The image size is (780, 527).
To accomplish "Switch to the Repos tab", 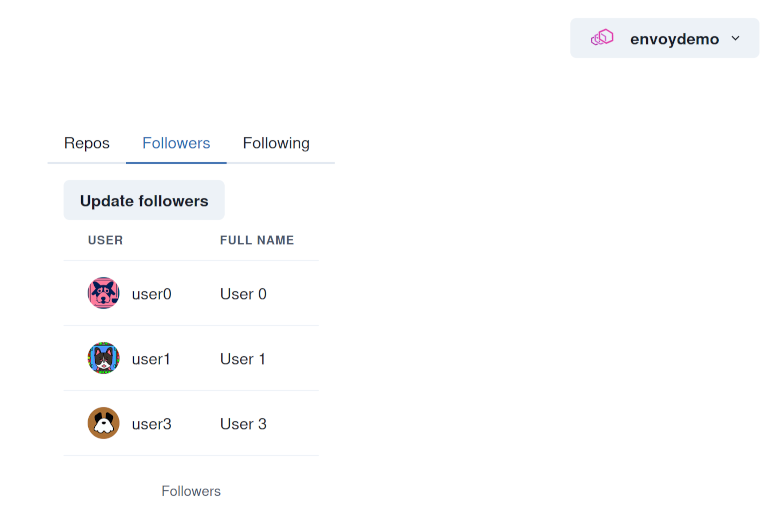I will click(x=87, y=143).
